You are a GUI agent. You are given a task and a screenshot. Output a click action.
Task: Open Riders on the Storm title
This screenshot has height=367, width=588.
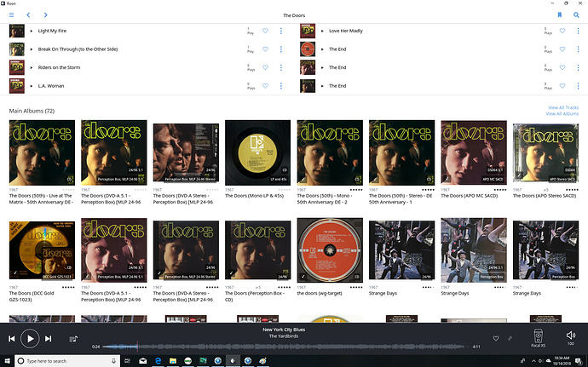click(59, 67)
